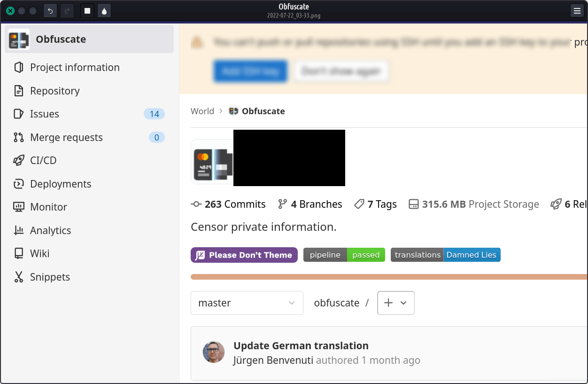The height and width of the screenshot is (384, 588).
Task: Click the redo arrow in the header bar
Action: point(67,11)
